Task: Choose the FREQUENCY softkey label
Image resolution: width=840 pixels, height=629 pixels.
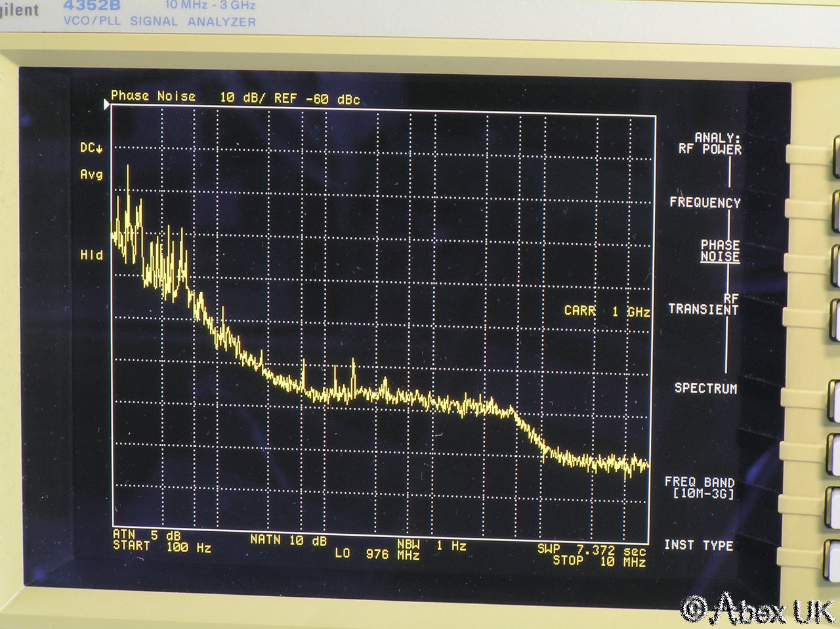Action: click(x=705, y=203)
